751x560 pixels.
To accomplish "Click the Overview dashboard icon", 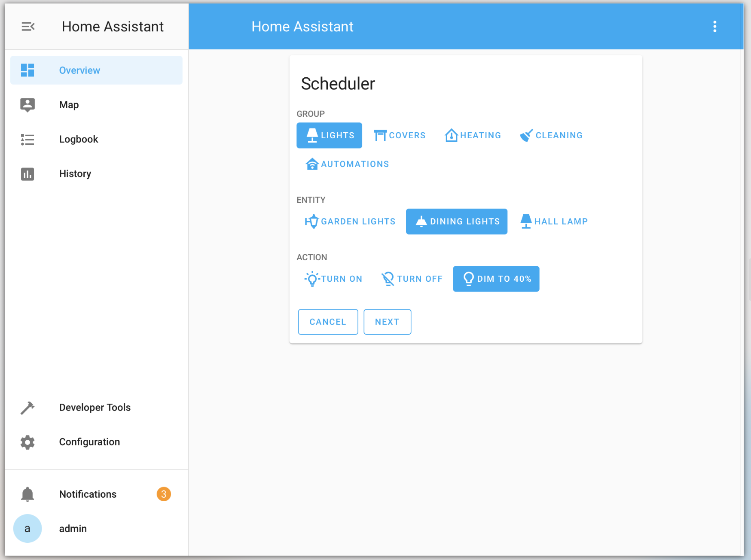I will pos(27,70).
